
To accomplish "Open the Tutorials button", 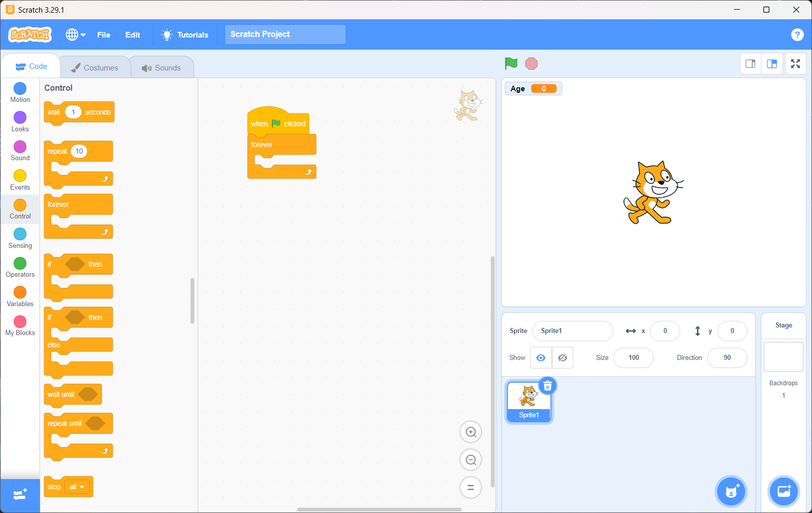I will click(185, 34).
